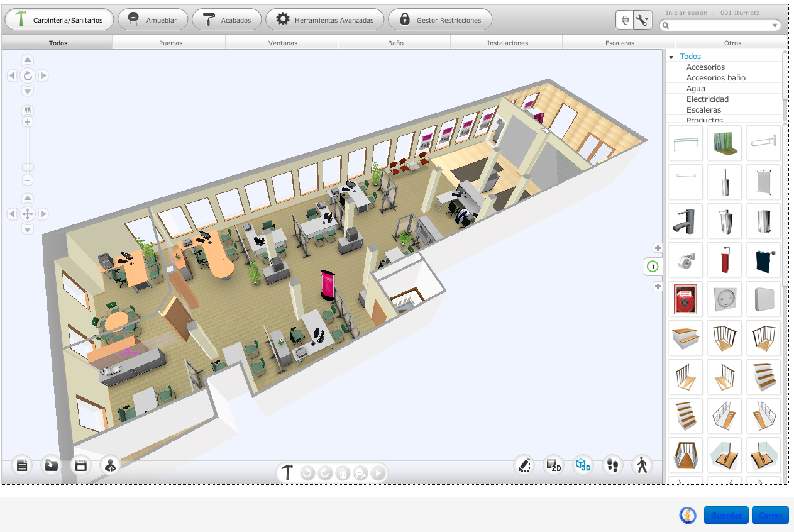Click the save diskette icon
The width and height of the screenshot is (794, 532).
(80, 465)
